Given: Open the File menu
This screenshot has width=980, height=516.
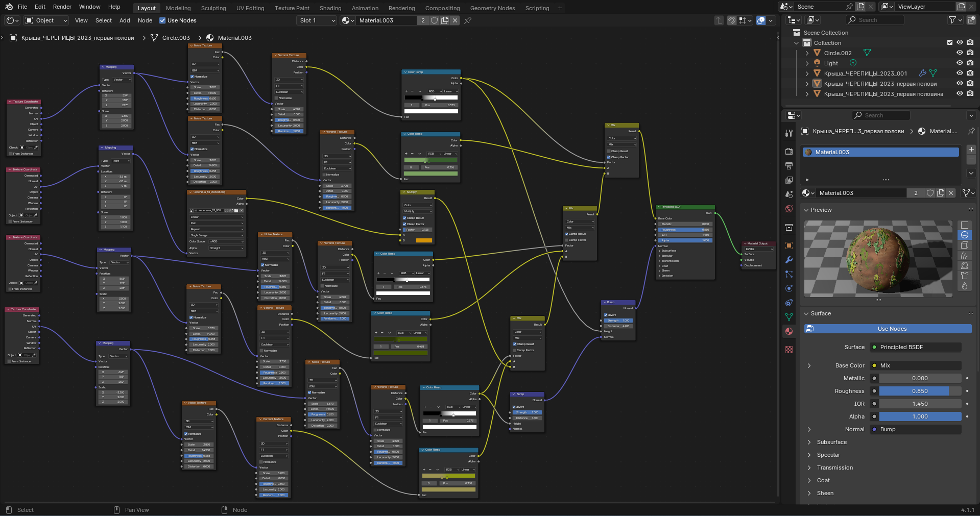Looking at the screenshot, I should [x=22, y=7].
